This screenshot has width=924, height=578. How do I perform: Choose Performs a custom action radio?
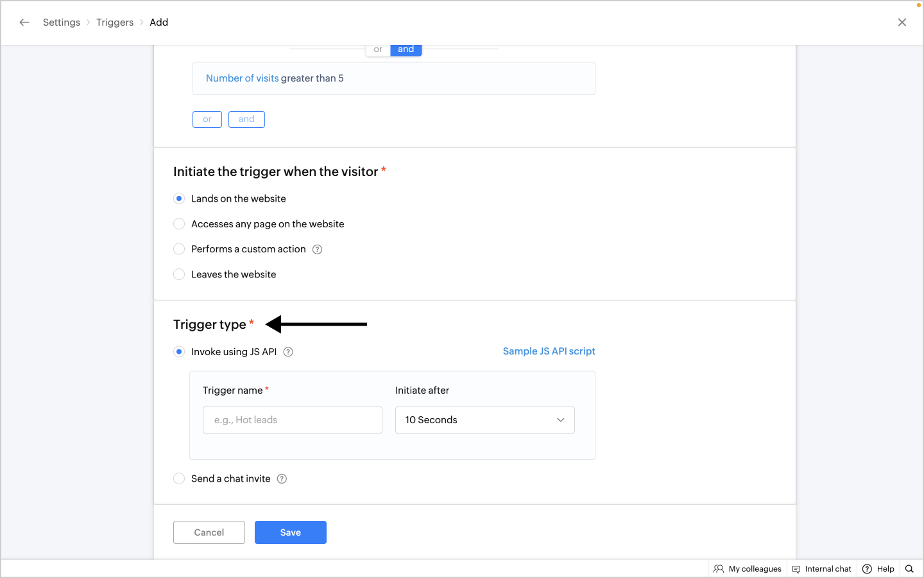[x=179, y=249]
